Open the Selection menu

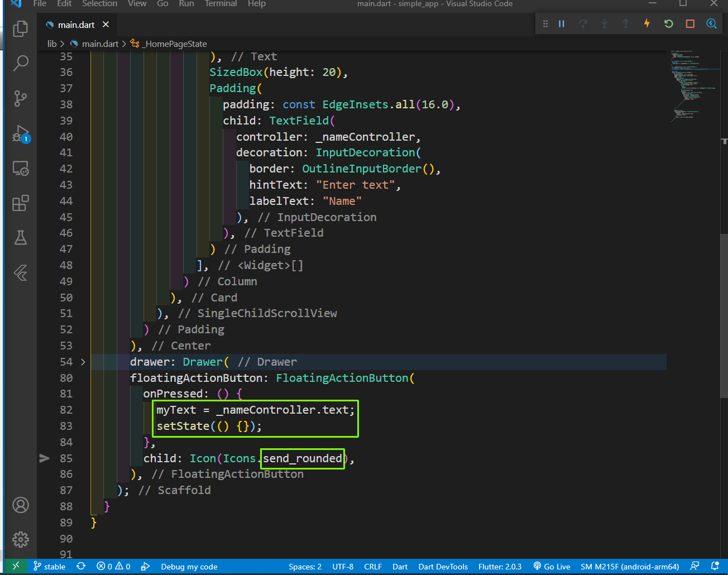pyautogui.click(x=100, y=3)
